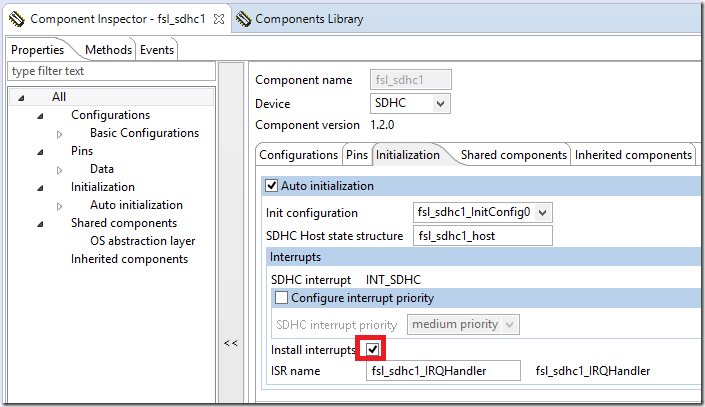Enable Configure interrupt priority checkbox
Image resolution: width=705 pixels, height=407 pixels.
(281, 297)
